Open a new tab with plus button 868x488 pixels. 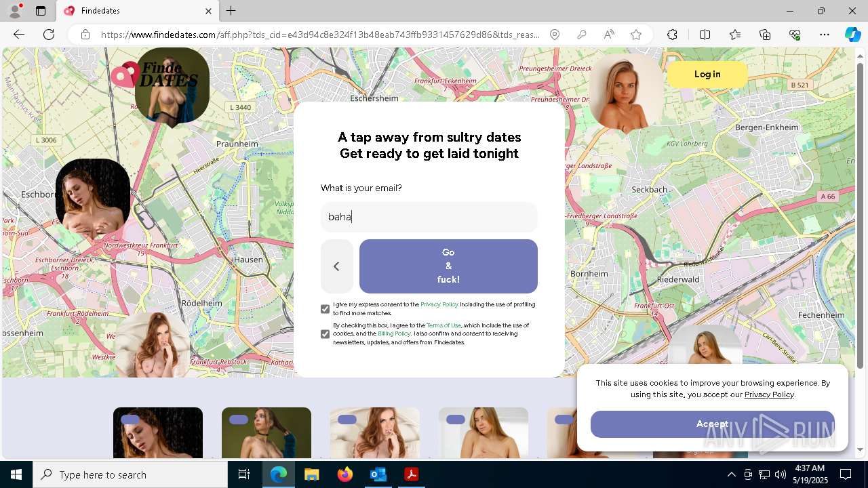click(x=231, y=11)
